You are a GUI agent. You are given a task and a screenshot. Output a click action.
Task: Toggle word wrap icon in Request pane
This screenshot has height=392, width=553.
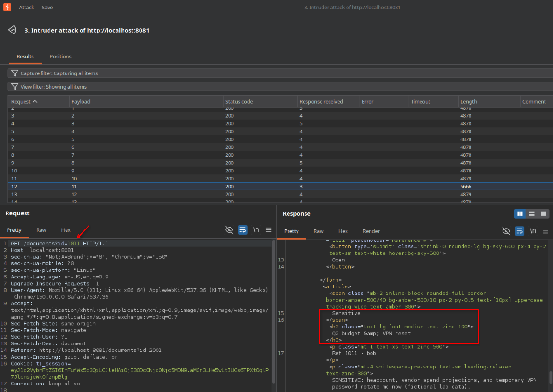click(x=243, y=230)
